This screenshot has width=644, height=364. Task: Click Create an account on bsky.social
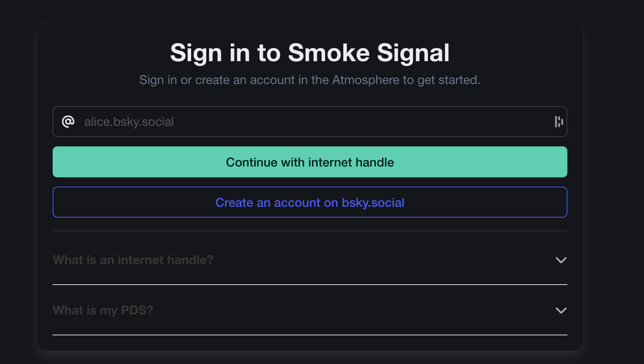click(x=310, y=203)
